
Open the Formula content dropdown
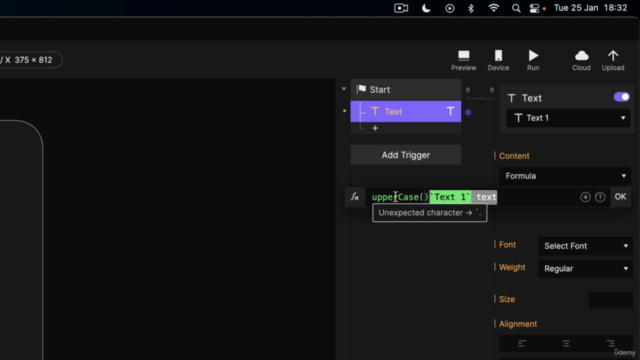click(x=565, y=176)
